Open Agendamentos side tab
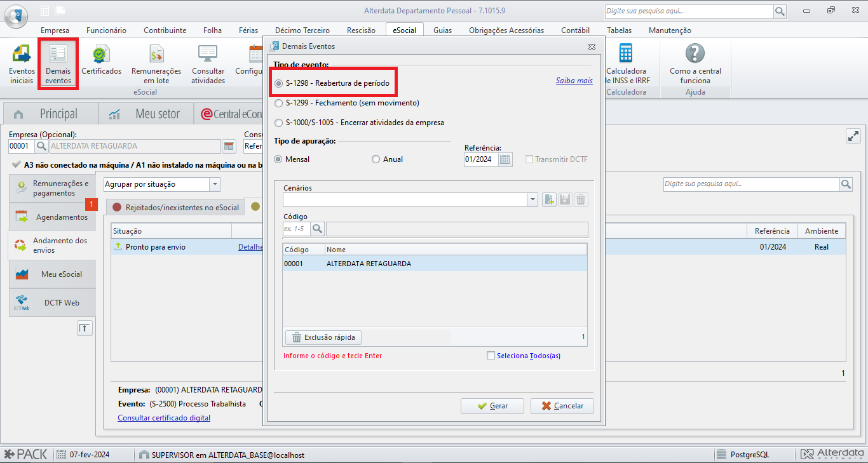Viewport: 868px width, 463px height. tap(53, 217)
